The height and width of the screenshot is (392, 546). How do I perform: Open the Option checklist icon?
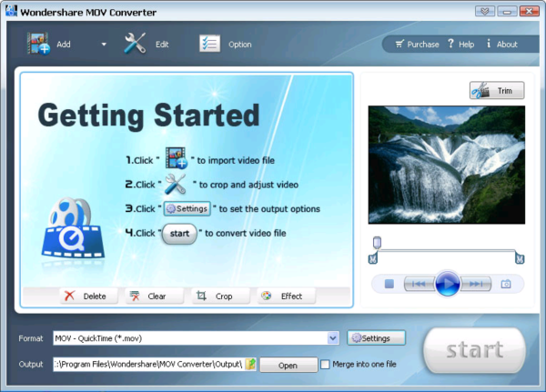point(210,44)
